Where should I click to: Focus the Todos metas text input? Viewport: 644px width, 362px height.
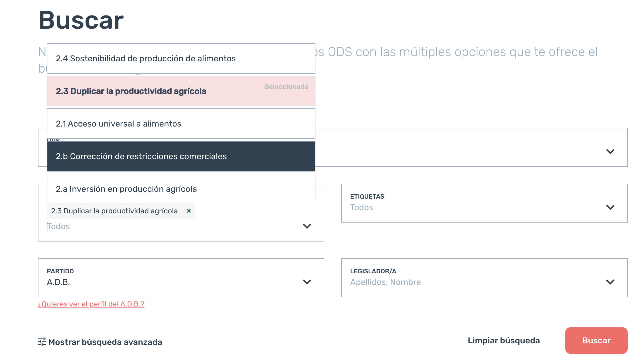point(171,226)
